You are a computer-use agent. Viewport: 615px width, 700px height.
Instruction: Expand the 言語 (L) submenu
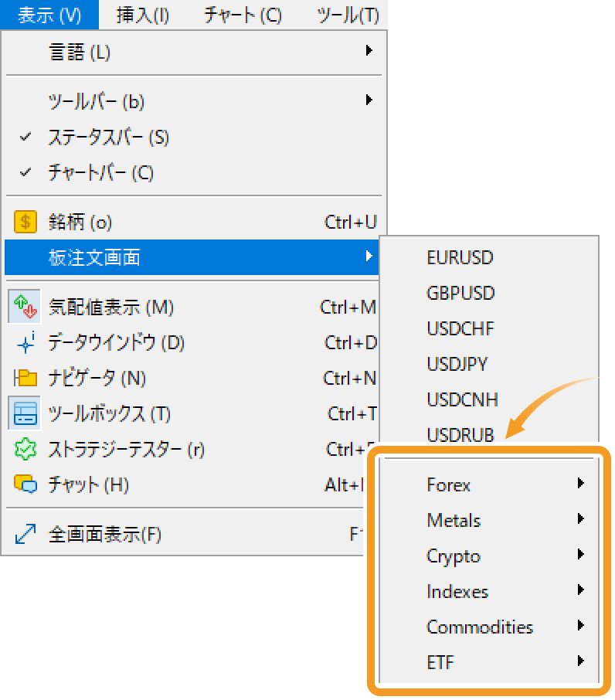click(x=194, y=52)
